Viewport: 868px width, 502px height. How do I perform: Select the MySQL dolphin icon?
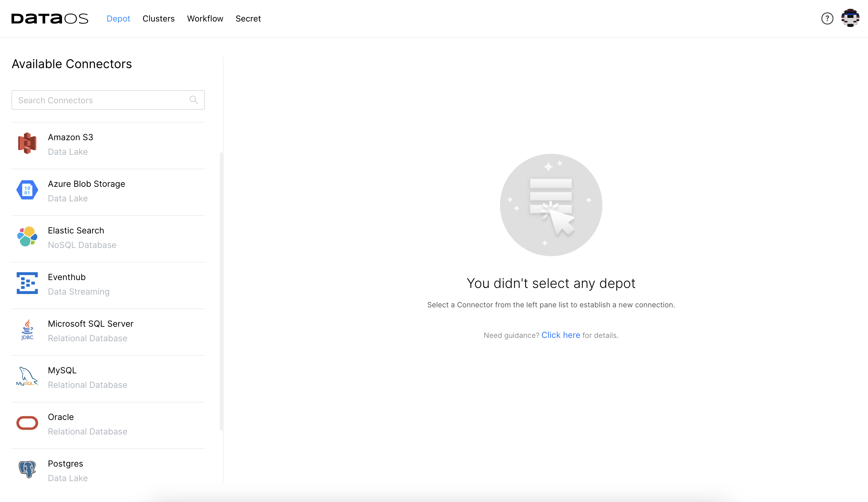(x=27, y=376)
